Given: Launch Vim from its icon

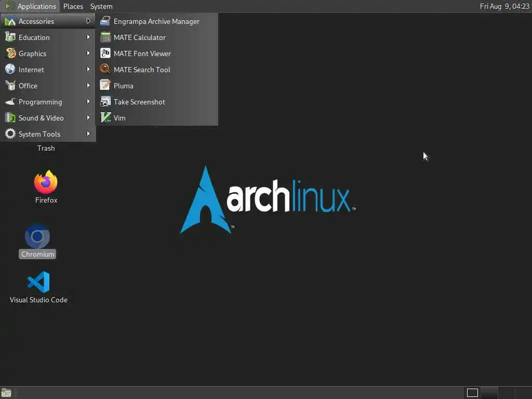Looking at the screenshot, I should click(105, 118).
